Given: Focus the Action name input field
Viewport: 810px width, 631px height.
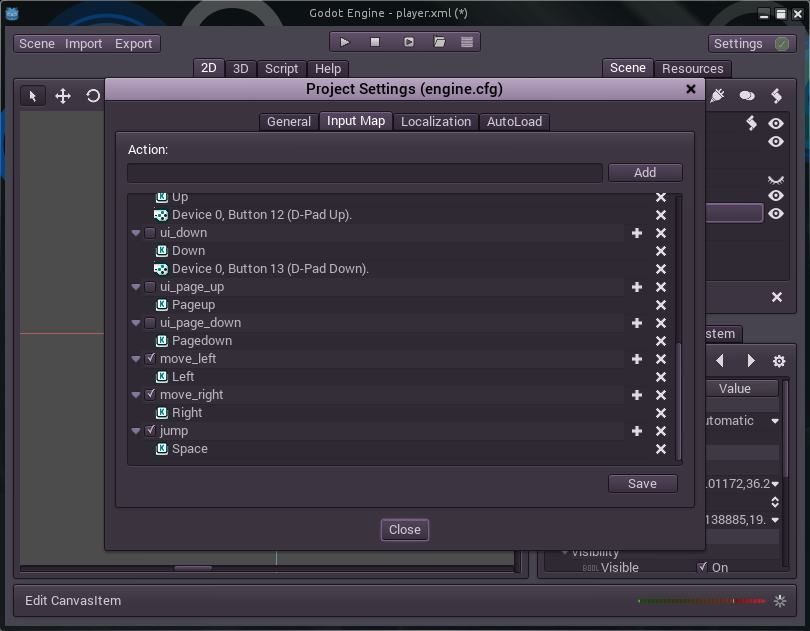Looking at the screenshot, I should (x=365, y=173).
